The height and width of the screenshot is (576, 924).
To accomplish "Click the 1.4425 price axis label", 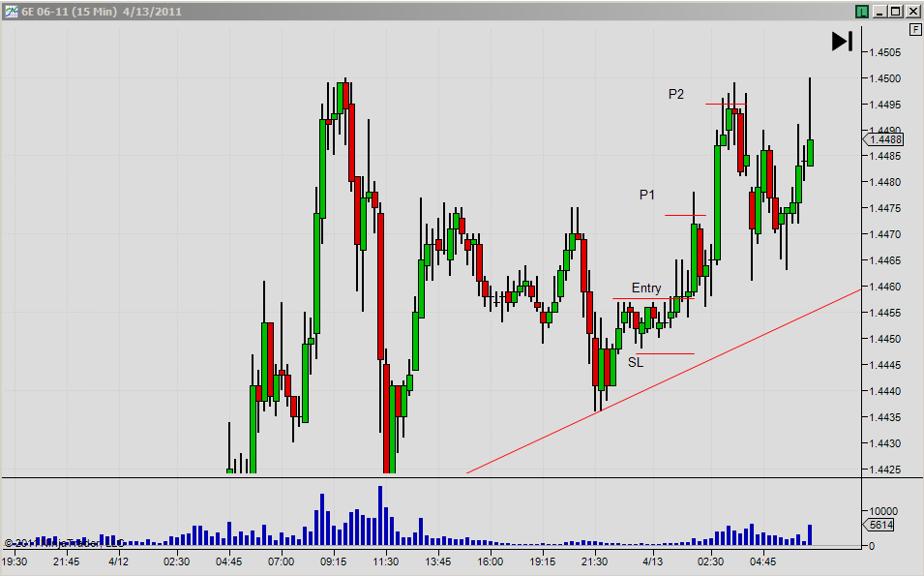I will tap(884, 470).
